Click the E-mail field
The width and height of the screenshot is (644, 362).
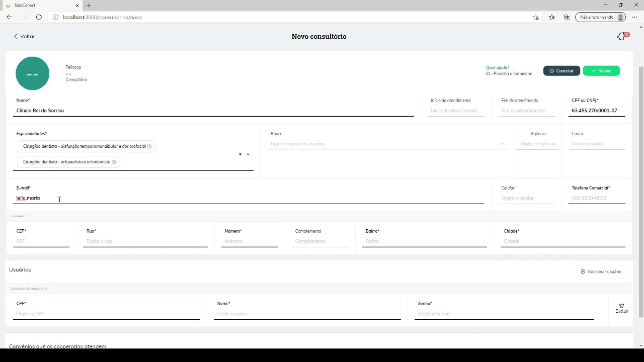point(249,198)
